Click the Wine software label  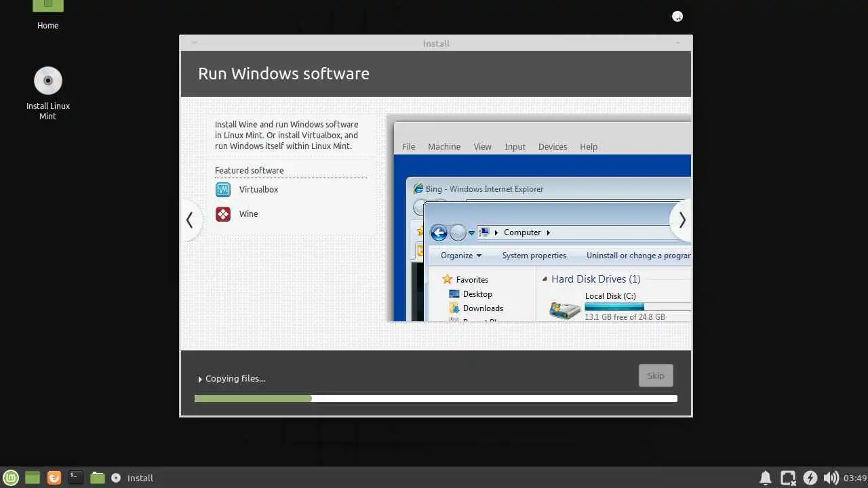(x=248, y=214)
